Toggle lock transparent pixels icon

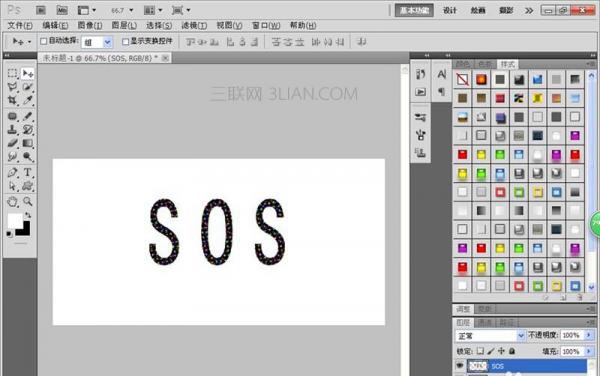click(480, 351)
